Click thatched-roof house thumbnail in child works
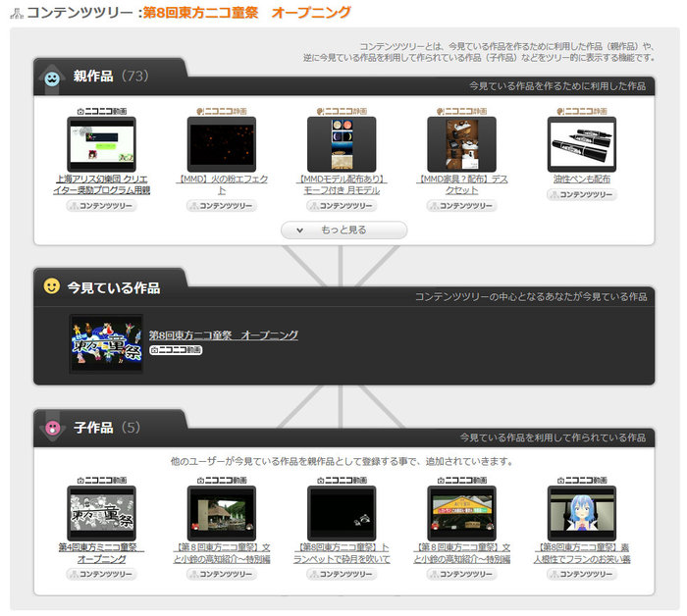 222,513
